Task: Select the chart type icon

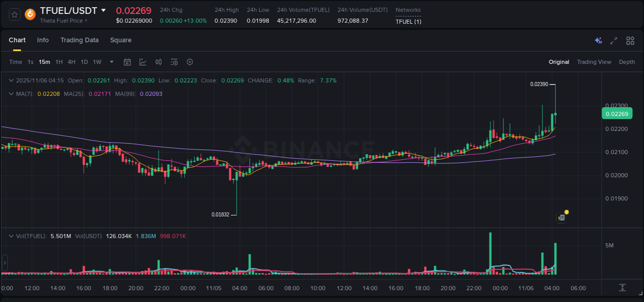Action: coord(143,62)
